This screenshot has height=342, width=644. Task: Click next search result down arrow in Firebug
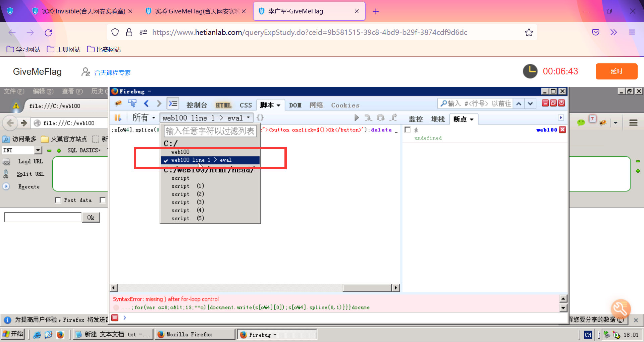coord(530,104)
